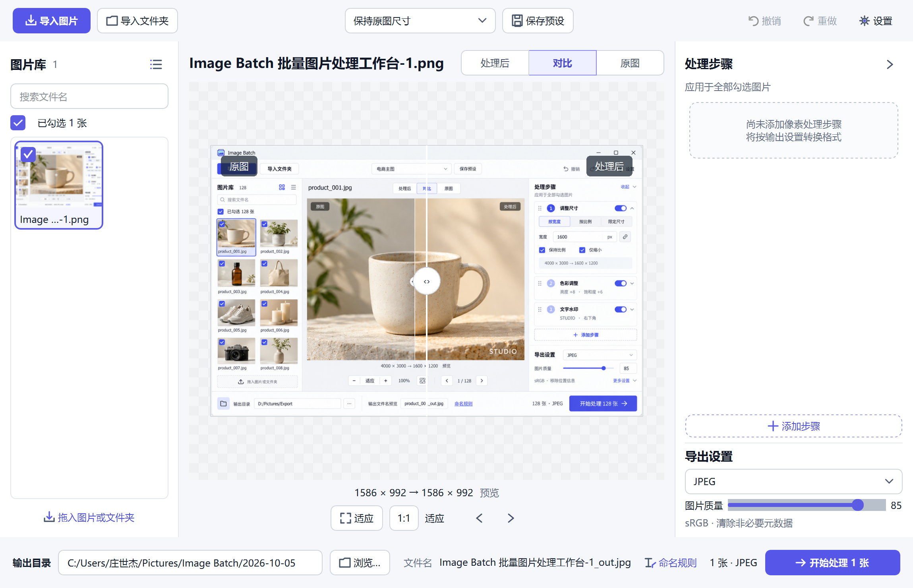This screenshot has height=588, width=913.
Task: Adjust the 图片质量 quality slider
Action: (x=807, y=505)
